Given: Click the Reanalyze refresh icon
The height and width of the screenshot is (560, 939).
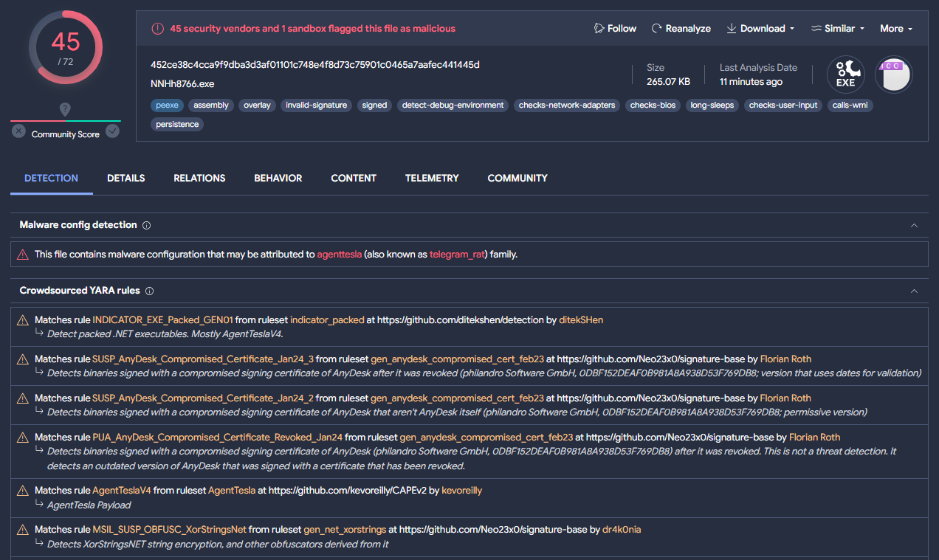Looking at the screenshot, I should pos(657,28).
